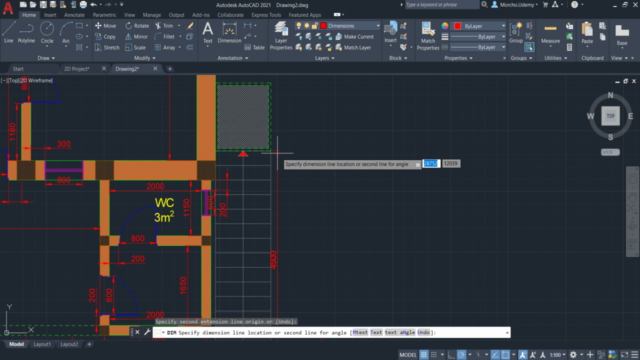Switch to the Layout1 tab
Viewport: 640px width, 360px height.
[x=42, y=344]
